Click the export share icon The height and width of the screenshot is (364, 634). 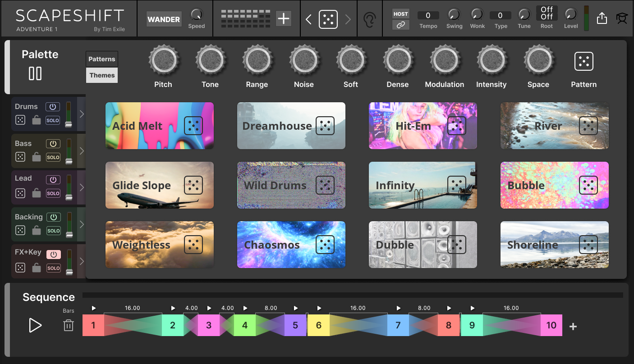pyautogui.click(x=602, y=18)
